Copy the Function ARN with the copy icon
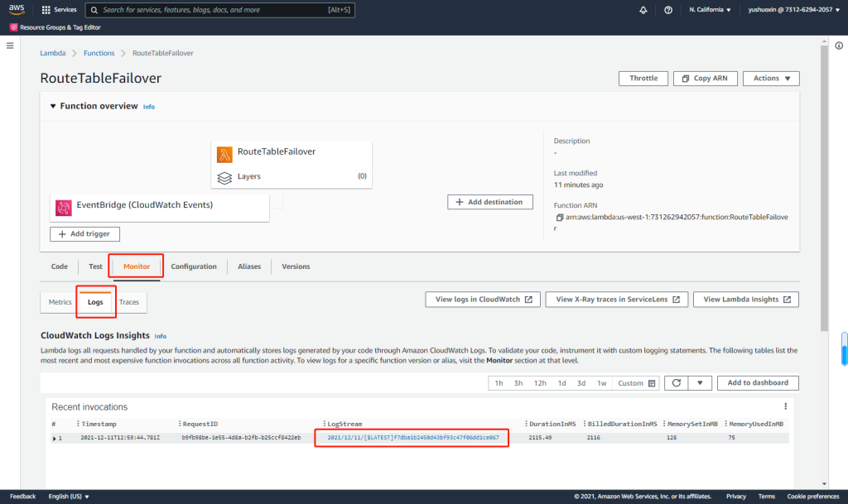Image resolution: width=848 pixels, height=504 pixels. point(560,217)
